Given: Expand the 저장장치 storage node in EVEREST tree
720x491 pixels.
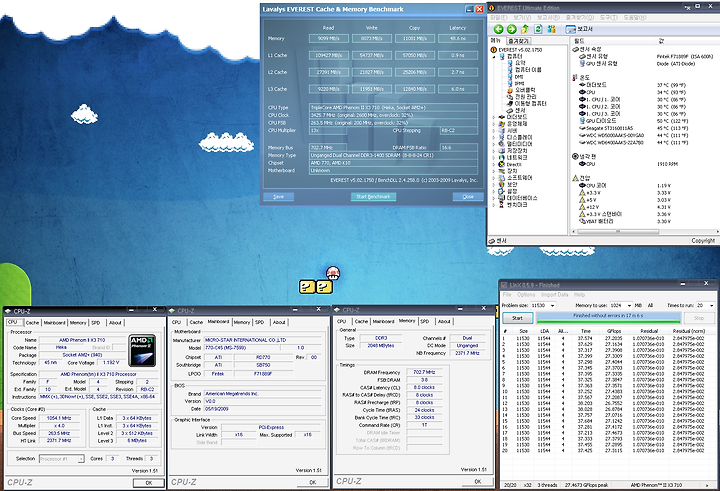Looking at the screenshot, I should coord(494,151).
